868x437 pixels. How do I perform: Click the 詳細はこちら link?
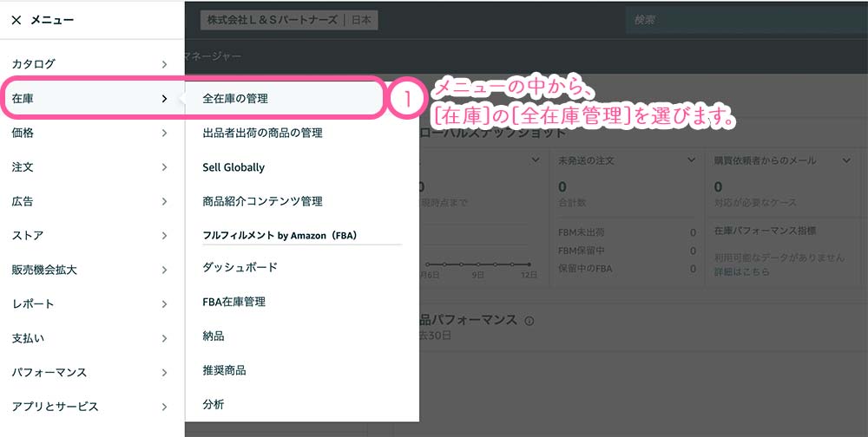click(x=741, y=272)
